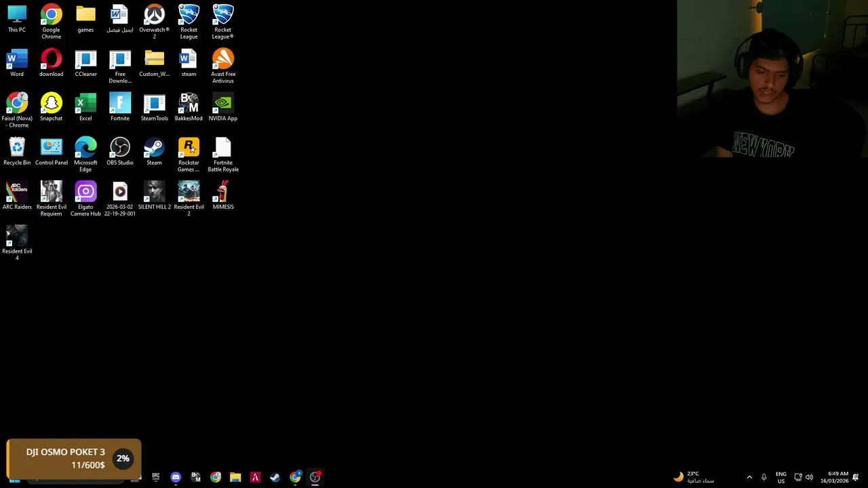868x488 pixels.
Task: Switch to OBS Studio in the taskbar
Action: (315, 477)
